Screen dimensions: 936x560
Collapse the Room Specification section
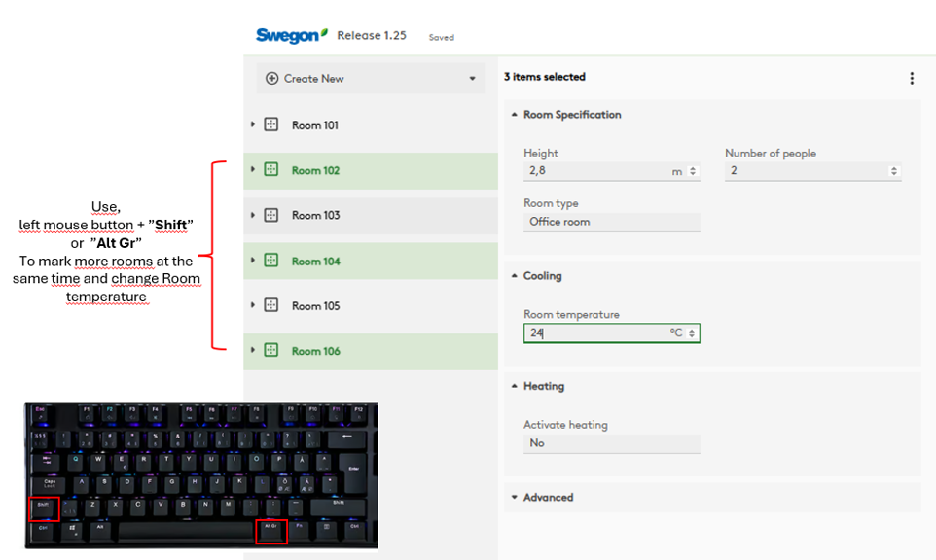515,115
